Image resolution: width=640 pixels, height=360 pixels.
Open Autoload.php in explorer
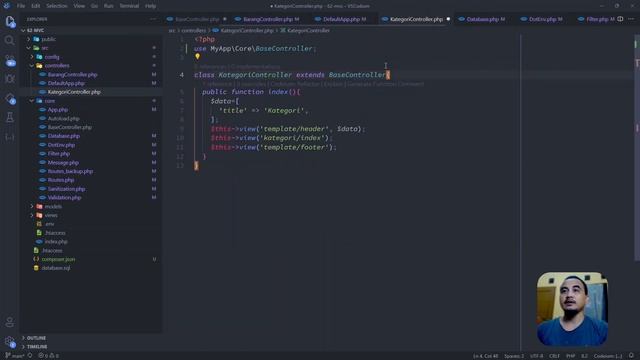(x=63, y=118)
